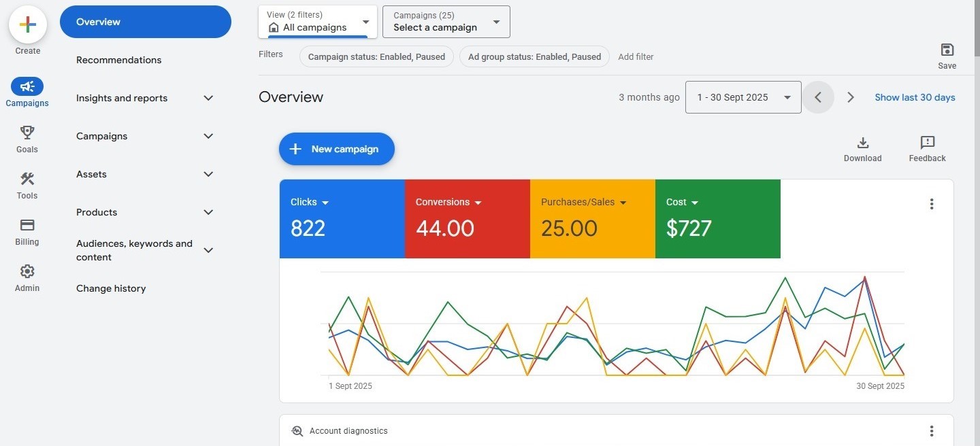980x446 pixels.
Task: Open the date range dropdown
Action: (x=743, y=97)
